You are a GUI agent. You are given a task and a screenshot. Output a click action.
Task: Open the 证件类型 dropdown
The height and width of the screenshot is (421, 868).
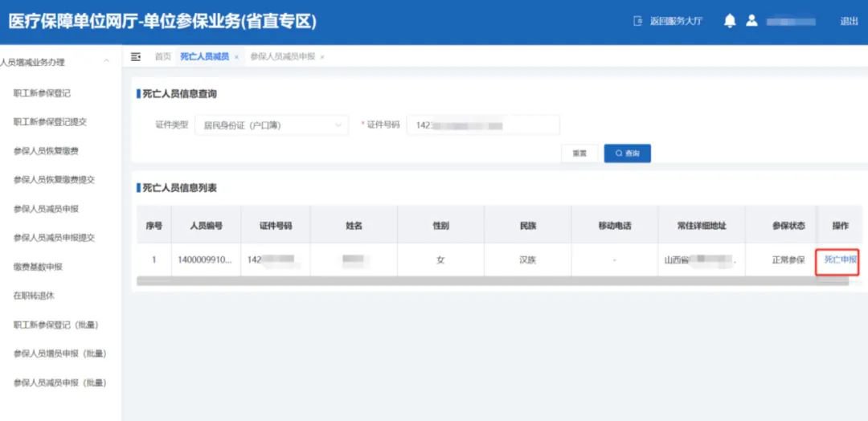pos(272,125)
